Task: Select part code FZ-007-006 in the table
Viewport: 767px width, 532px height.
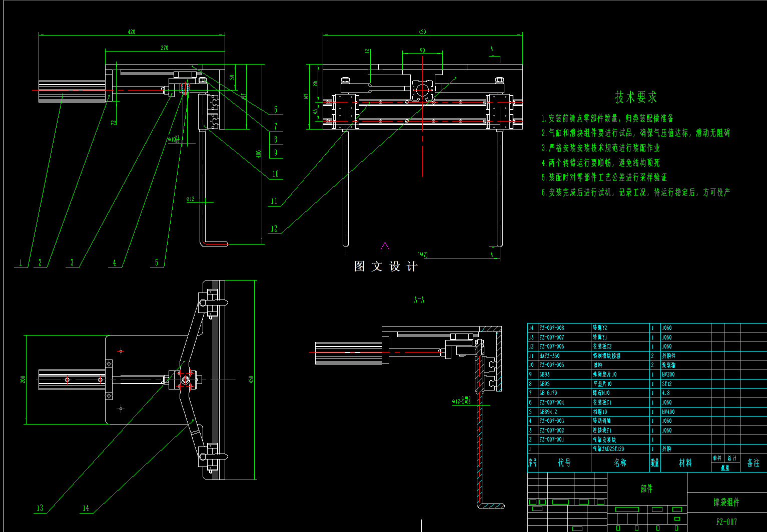Action: click(x=551, y=346)
